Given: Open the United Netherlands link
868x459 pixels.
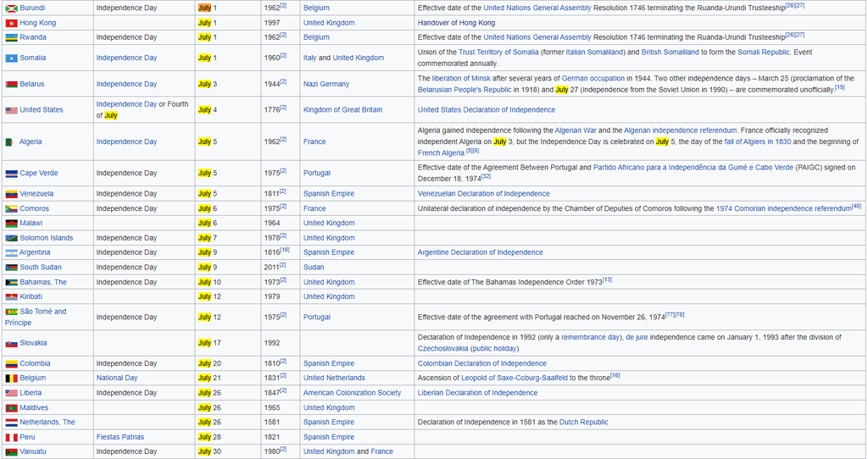Looking at the screenshot, I should pyautogui.click(x=334, y=379).
